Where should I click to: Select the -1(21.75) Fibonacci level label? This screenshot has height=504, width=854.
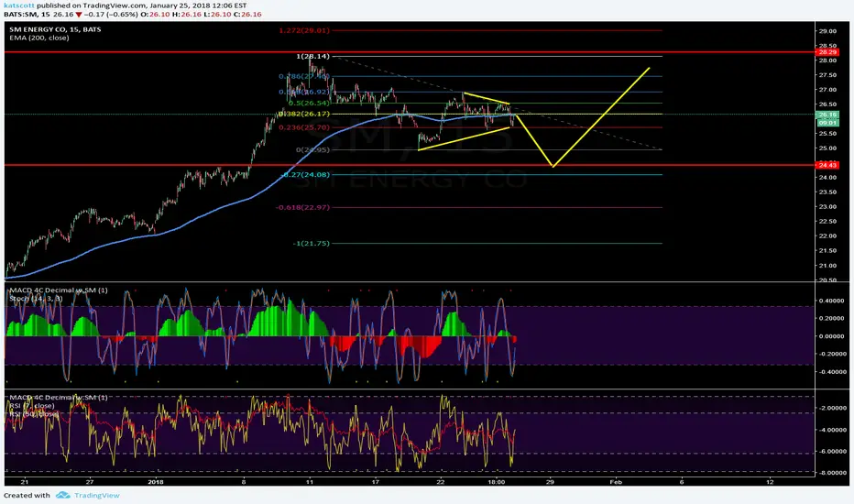(311, 244)
